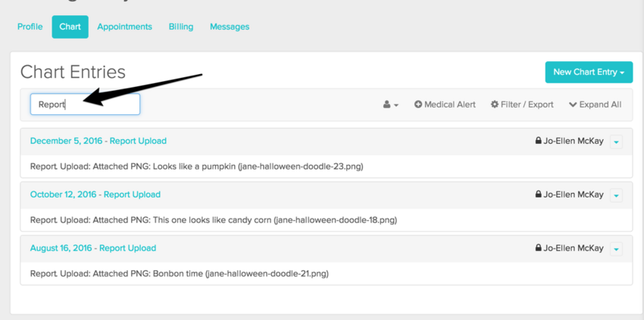Click the chart search field containing Report
This screenshot has height=320, width=644.
[x=85, y=104]
